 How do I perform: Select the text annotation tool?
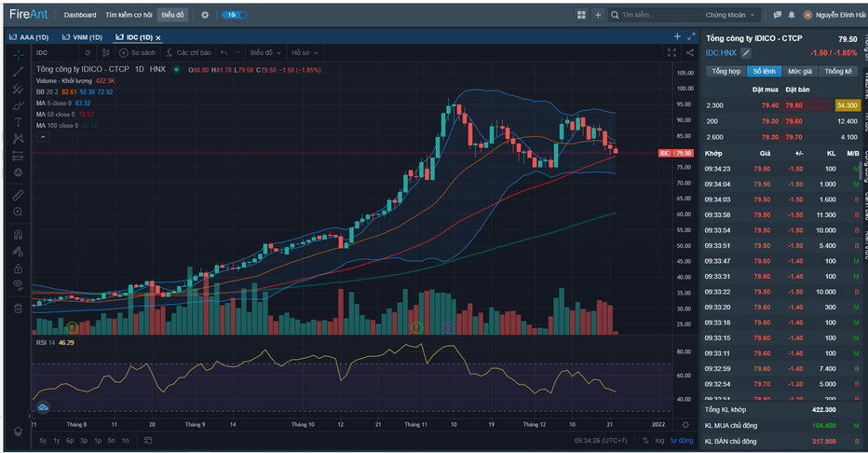(18, 122)
